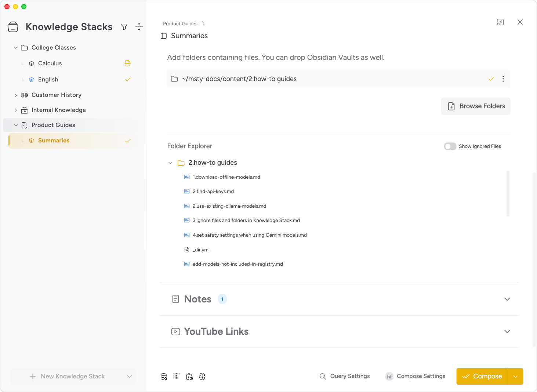Click the clipboard clock icon in bottom toolbar
The width and height of the screenshot is (537, 392).
point(189,377)
